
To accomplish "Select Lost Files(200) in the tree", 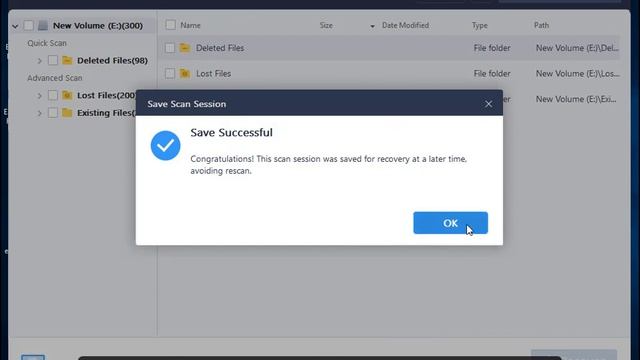I will pyautogui.click(x=107, y=95).
